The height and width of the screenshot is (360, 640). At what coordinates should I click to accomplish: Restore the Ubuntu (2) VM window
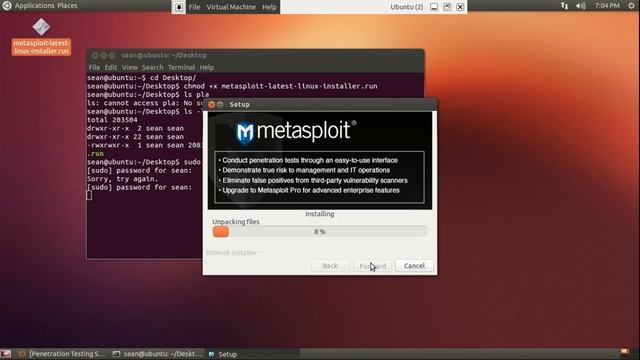pos(447,7)
